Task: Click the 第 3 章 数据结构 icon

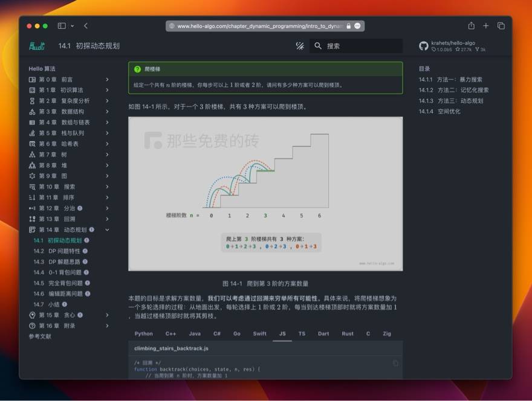Action: pyautogui.click(x=32, y=112)
